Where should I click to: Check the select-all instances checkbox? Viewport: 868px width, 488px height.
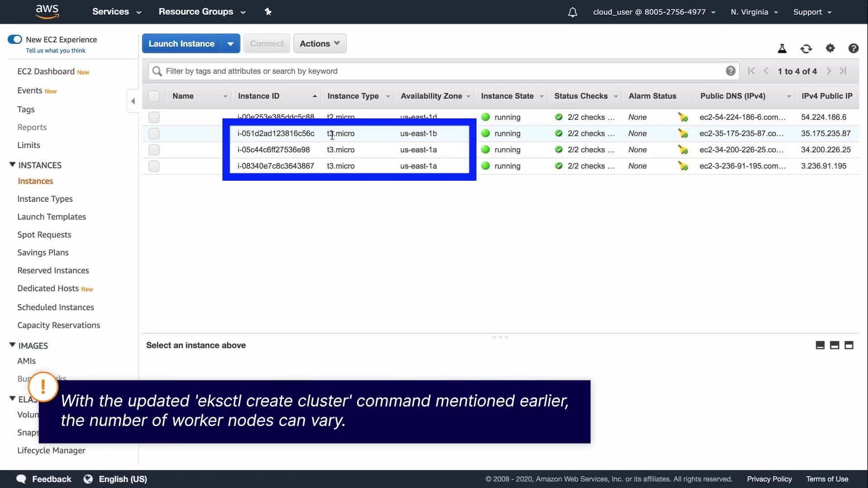[154, 96]
